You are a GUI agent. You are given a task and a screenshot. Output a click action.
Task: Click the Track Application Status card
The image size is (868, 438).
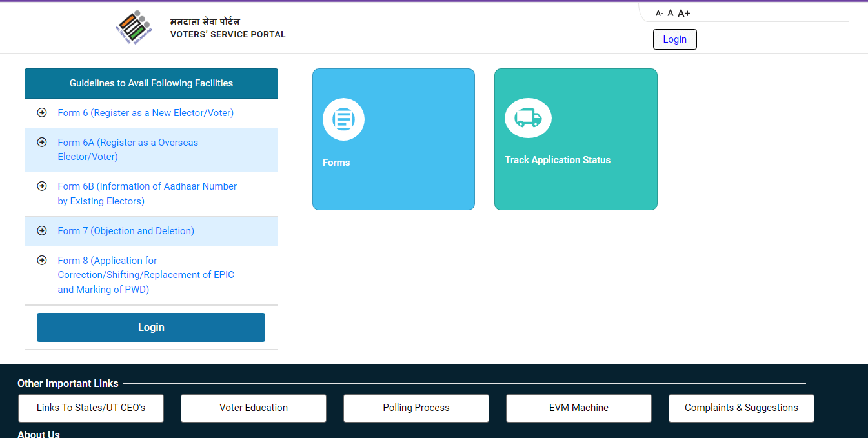click(575, 139)
